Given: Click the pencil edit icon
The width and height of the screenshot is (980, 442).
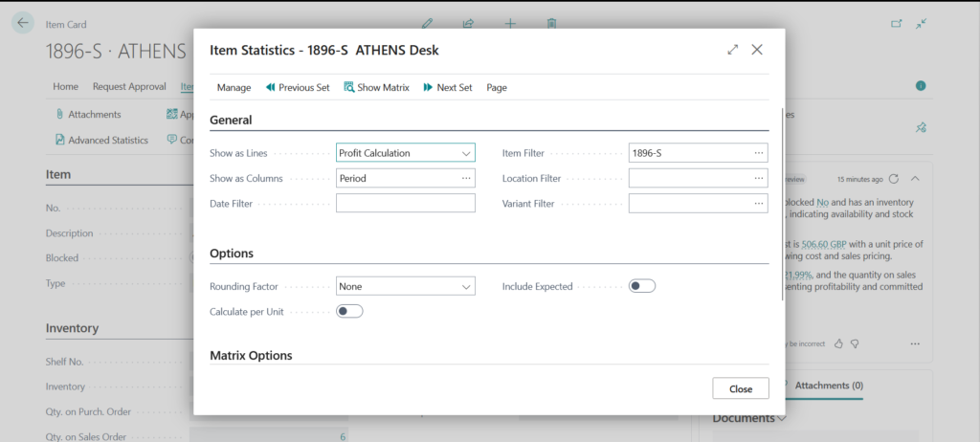Looking at the screenshot, I should [x=428, y=23].
